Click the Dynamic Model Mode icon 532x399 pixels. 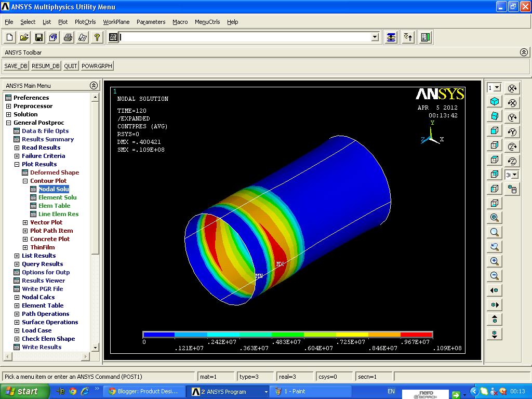point(512,189)
